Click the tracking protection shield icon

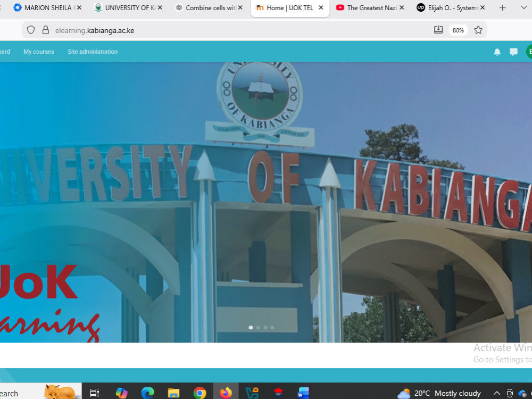coord(31,30)
